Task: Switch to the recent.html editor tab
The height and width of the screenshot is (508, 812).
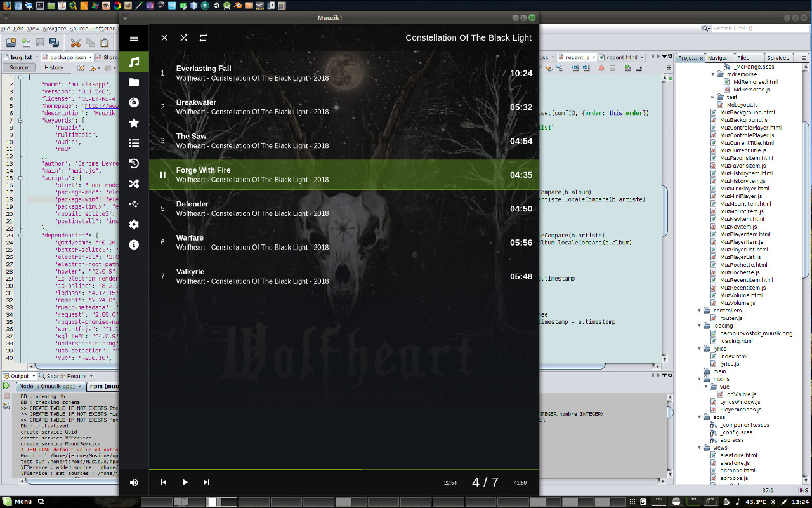Action: 621,57
